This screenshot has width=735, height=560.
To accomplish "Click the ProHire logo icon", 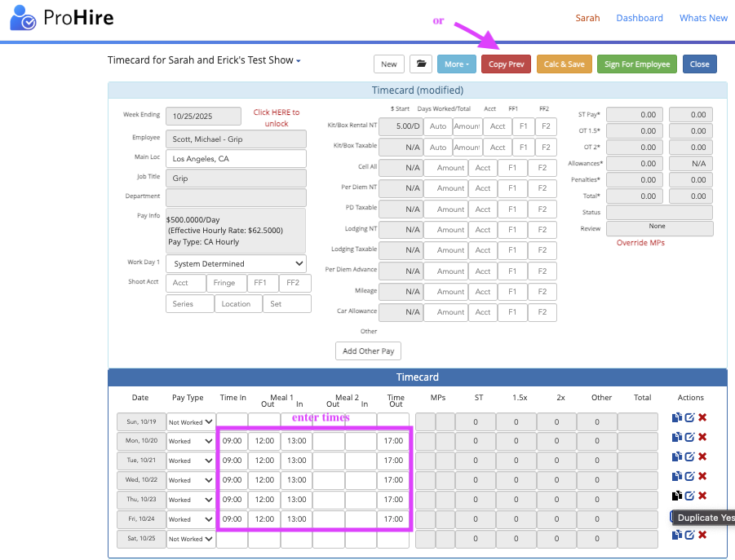I will (x=23, y=17).
